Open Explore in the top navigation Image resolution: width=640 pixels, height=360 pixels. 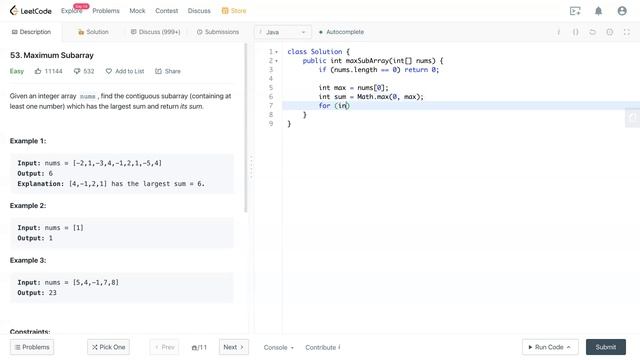point(72,11)
